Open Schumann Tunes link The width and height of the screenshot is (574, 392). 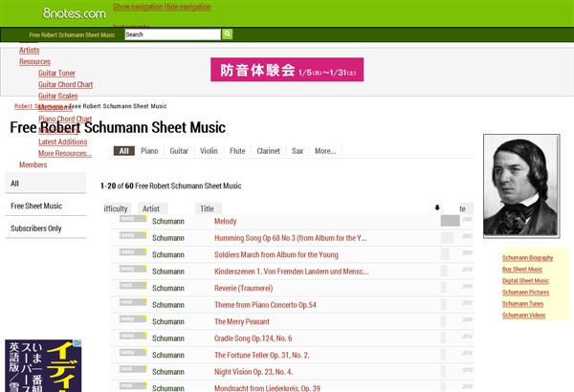coord(522,304)
